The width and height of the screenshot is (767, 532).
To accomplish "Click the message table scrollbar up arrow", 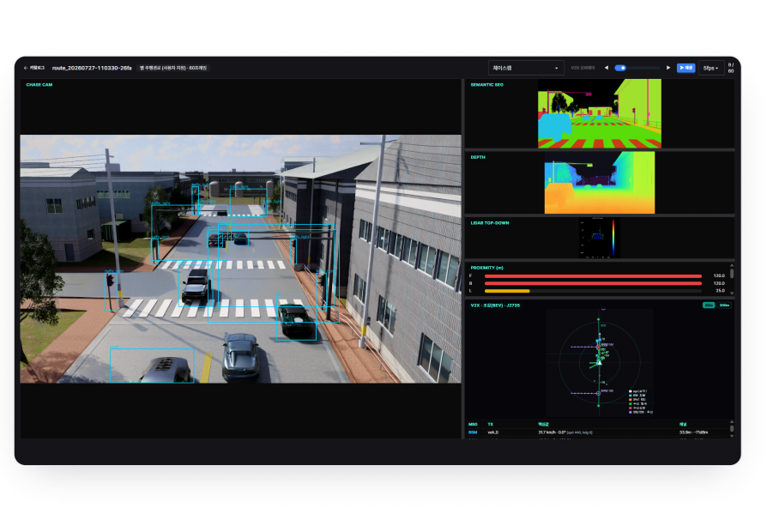I will (x=732, y=422).
